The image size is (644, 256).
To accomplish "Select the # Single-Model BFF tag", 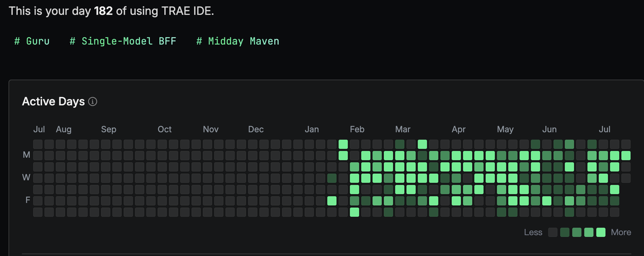I will coord(123,41).
